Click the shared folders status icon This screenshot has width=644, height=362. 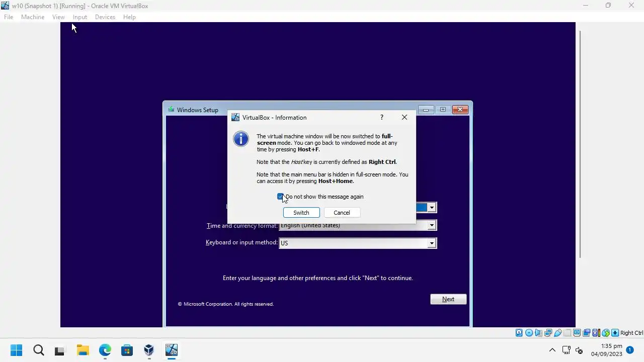[x=567, y=333]
